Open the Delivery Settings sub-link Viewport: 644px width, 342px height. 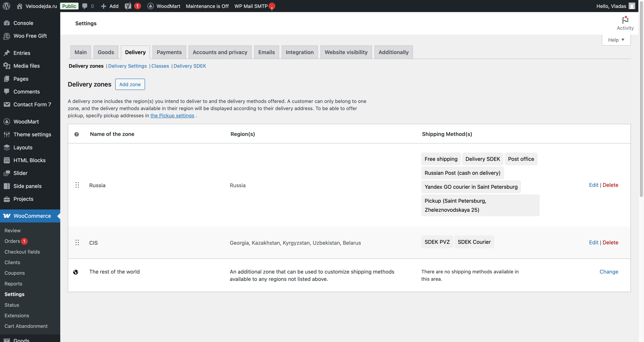[127, 66]
